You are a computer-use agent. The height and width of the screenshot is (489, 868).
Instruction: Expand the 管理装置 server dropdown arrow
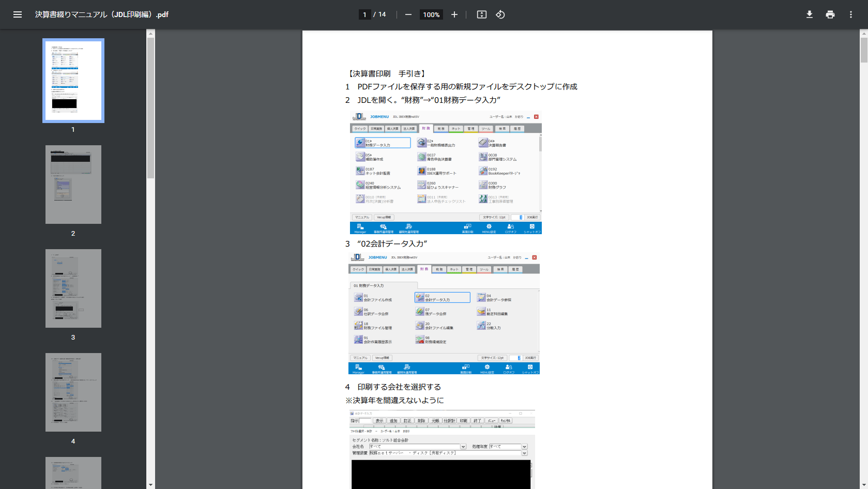pos(524,453)
